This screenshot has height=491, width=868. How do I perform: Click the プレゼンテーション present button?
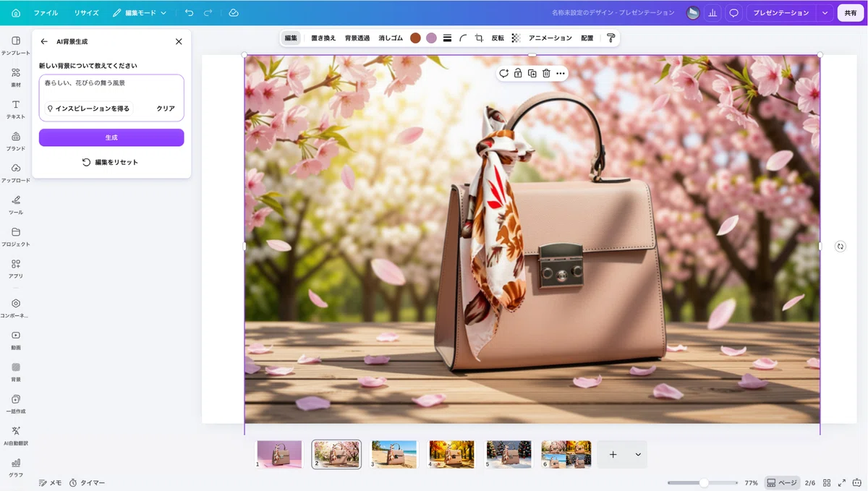click(782, 13)
